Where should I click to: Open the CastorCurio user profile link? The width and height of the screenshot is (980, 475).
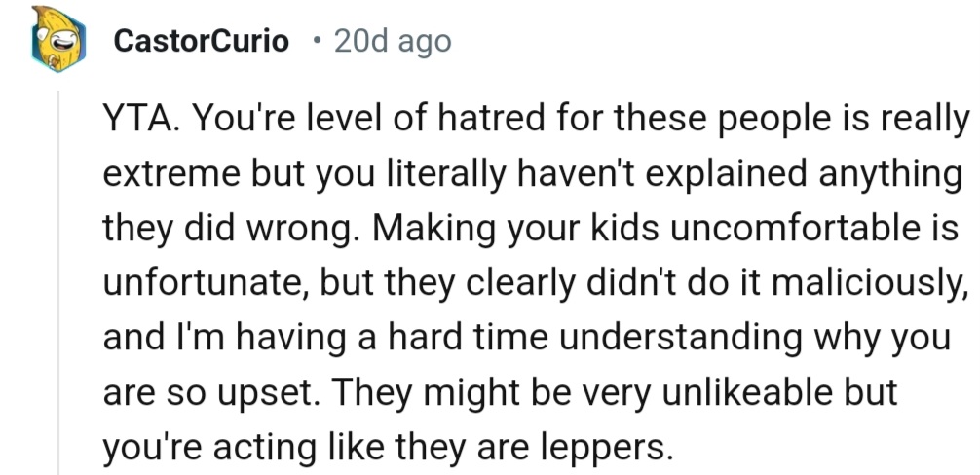point(202,41)
